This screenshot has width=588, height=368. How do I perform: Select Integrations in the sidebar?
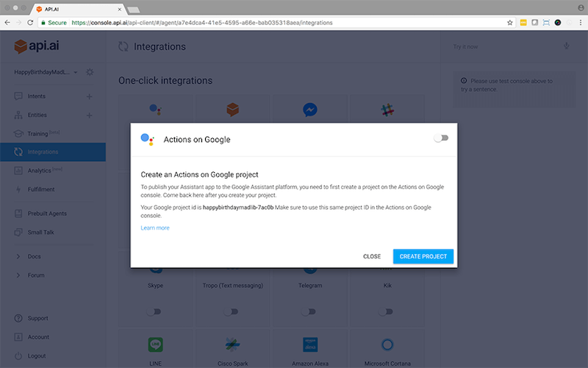(x=53, y=152)
